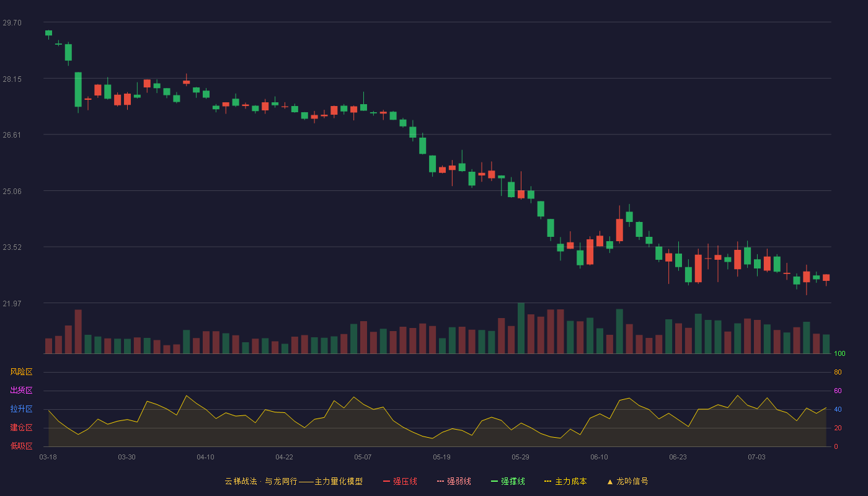
Task: Click the 05-19 date axis label
Action: coord(441,457)
